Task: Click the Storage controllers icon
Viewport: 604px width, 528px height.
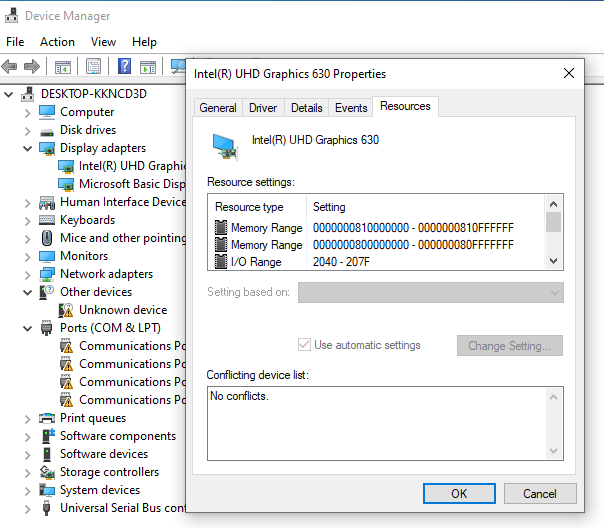Action: (x=47, y=472)
